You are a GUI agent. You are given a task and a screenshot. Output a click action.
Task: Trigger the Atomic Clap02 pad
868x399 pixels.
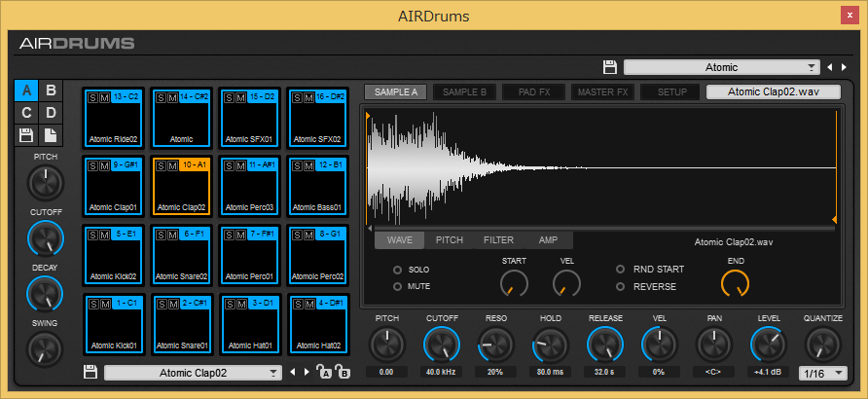coord(182,188)
